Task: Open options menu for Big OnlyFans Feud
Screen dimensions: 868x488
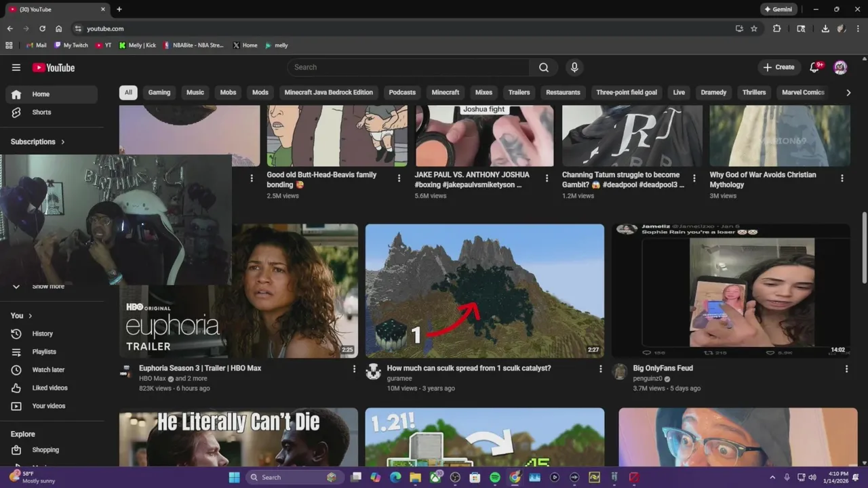Action: point(846,369)
